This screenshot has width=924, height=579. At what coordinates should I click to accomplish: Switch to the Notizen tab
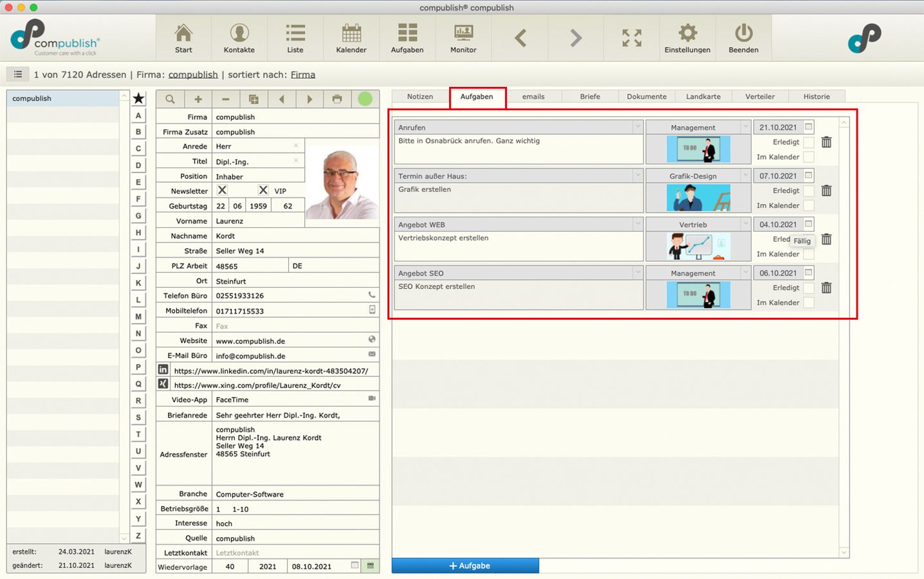420,96
